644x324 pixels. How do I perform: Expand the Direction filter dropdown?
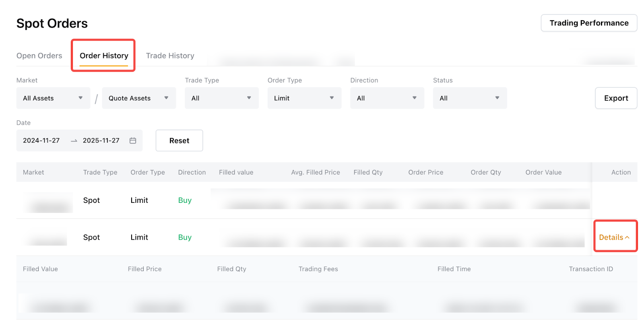click(387, 98)
